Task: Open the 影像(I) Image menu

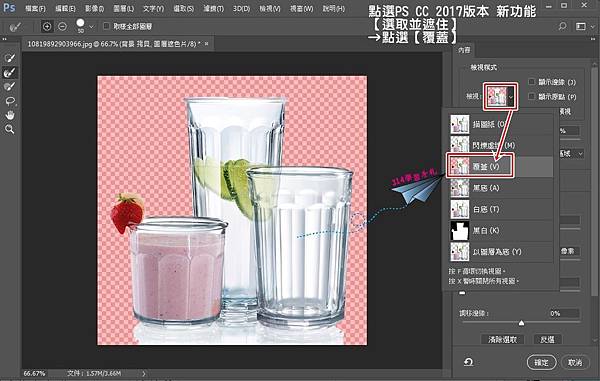Action: click(x=94, y=8)
